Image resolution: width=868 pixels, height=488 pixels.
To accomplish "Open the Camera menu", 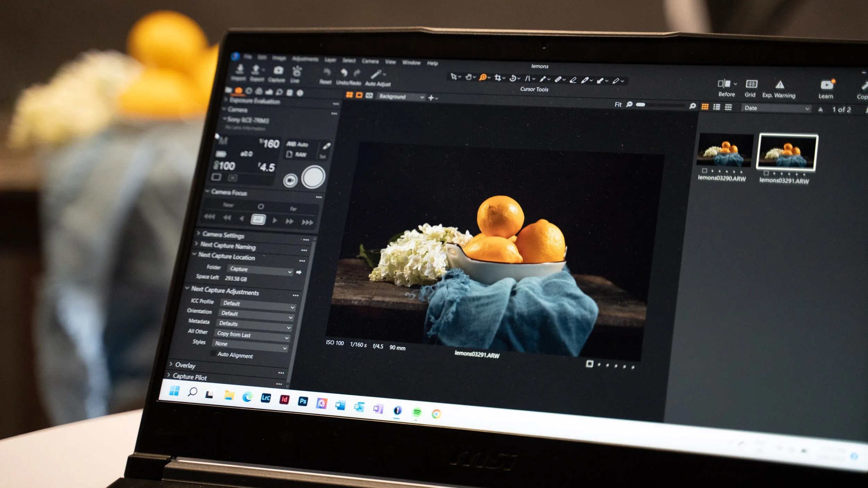I will [370, 61].
